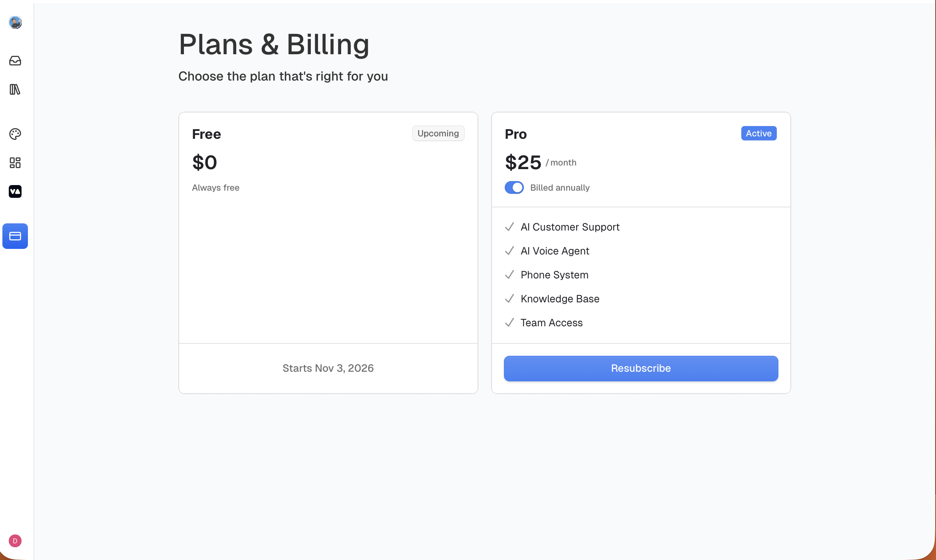This screenshot has width=936, height=560.
Task: Open the library books icon
Action: click(15, 89)
